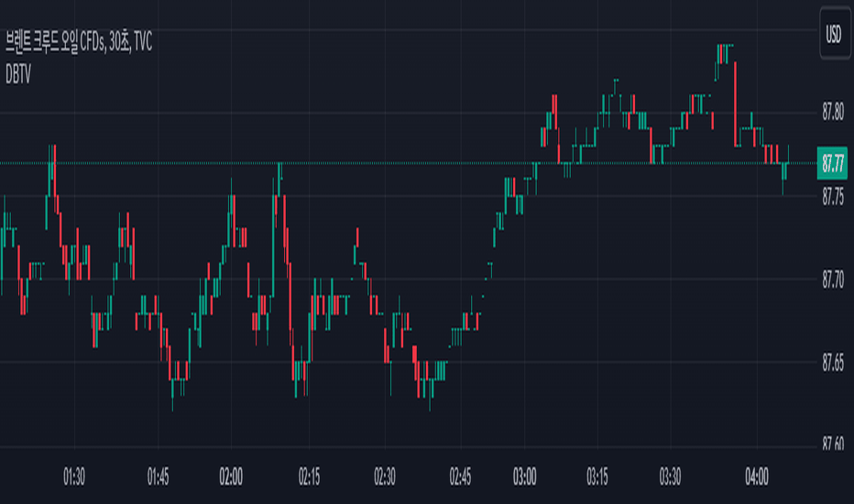854x504 pixels.
Task: Click the 87.80 price axis label
Action: tap(833, 112)
